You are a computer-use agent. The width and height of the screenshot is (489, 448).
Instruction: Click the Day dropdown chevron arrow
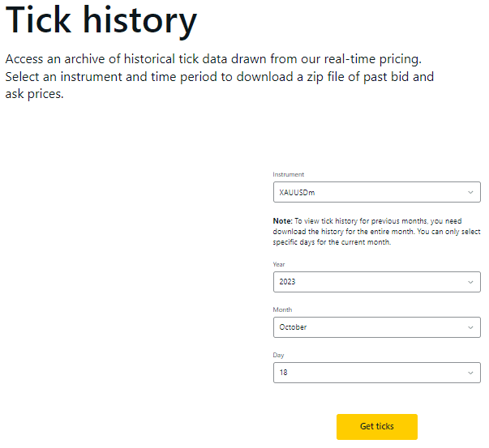point(470,373)
